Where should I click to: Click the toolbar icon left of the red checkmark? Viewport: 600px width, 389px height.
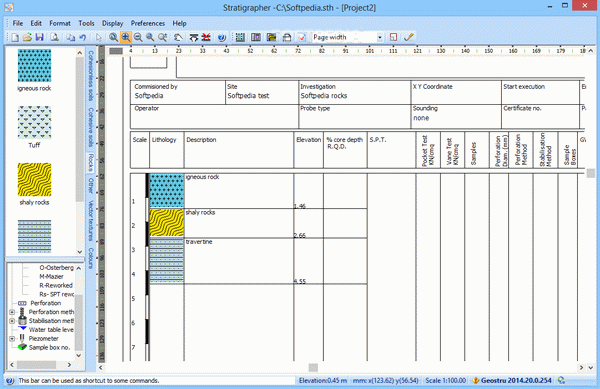point(287,37)
